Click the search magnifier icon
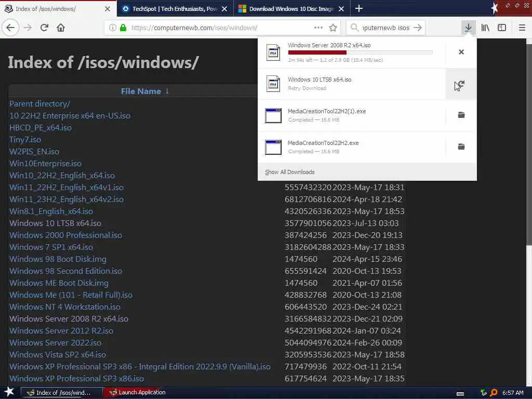Screen dimensions: 532x399 pyautogui.click(x=354, y=28)
